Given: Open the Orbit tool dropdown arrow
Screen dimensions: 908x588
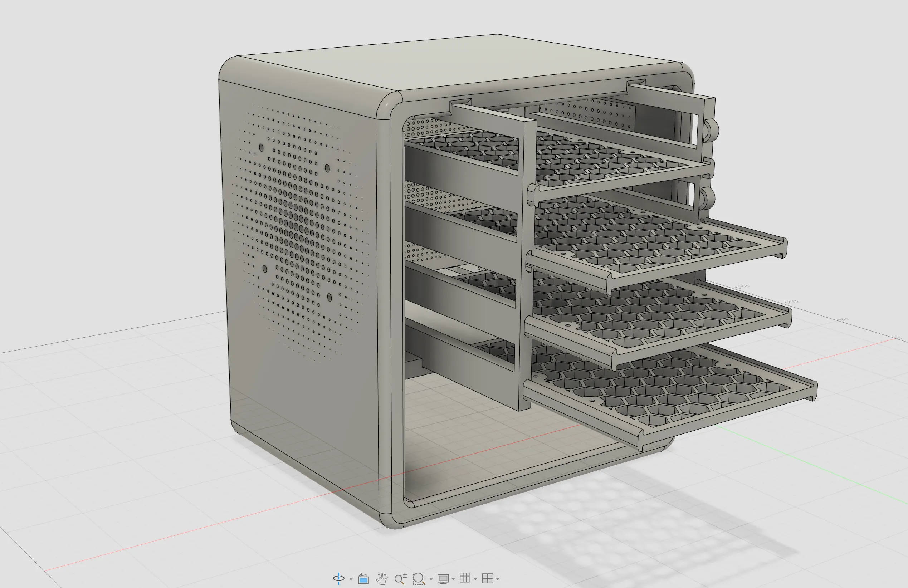Looking at the screenshot, I should pyautogui.click(x=351, y=579).
